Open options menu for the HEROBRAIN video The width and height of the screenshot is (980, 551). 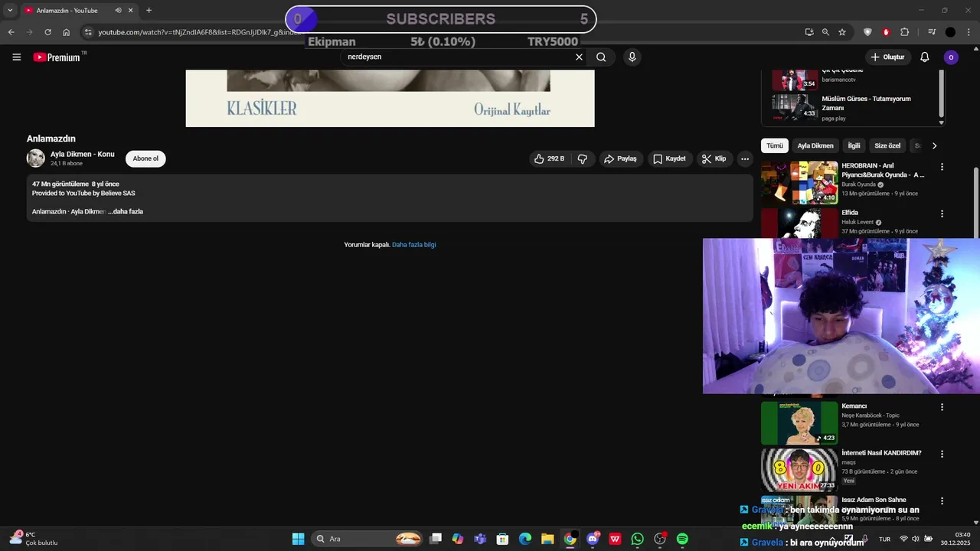click(x=942, y=166)
